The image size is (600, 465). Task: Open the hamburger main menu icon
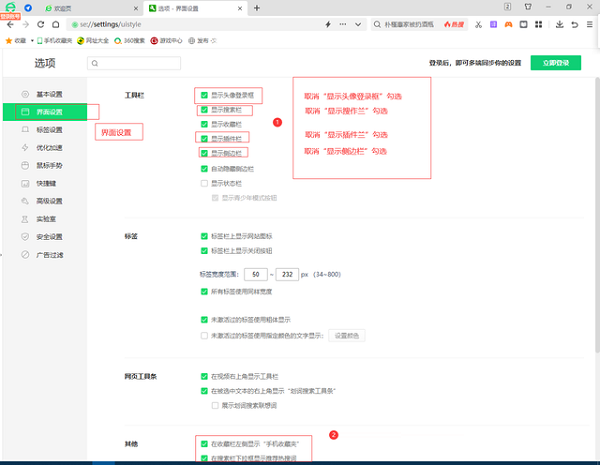[589, 24]
